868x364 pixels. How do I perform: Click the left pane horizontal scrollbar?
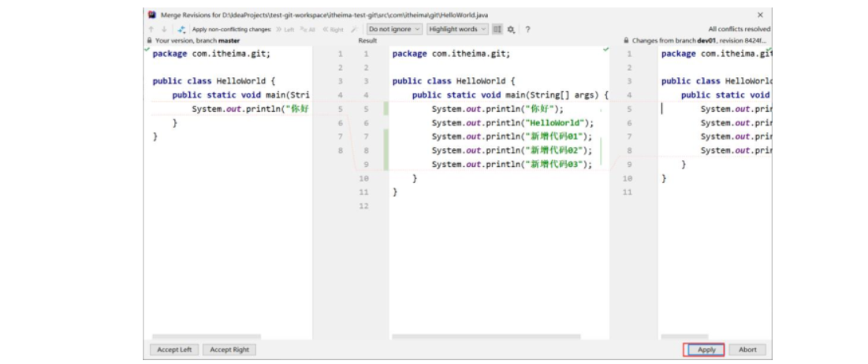click(207, 336)
